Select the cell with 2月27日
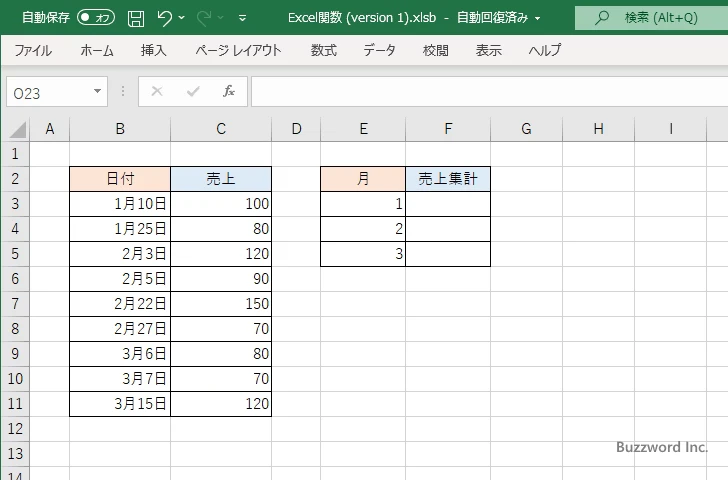 point(120,329)
